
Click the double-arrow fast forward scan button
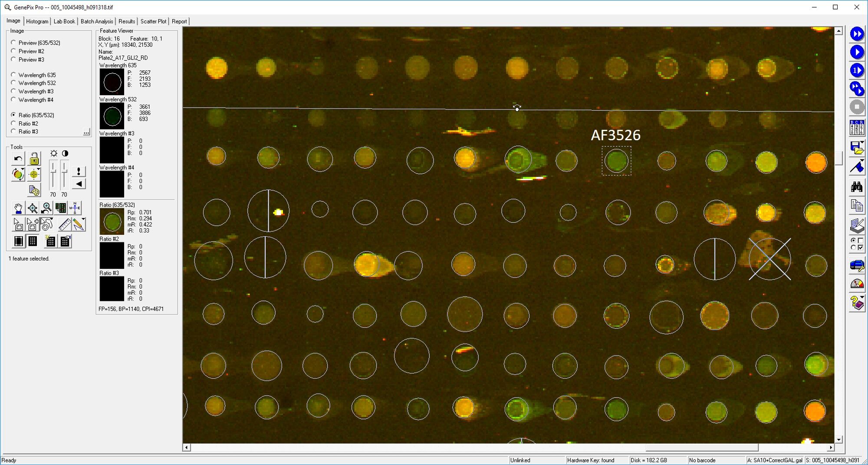pos(856,34)
